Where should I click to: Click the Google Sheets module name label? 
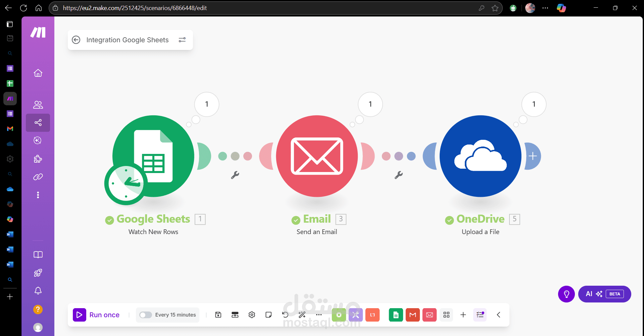tap(153, 219)
